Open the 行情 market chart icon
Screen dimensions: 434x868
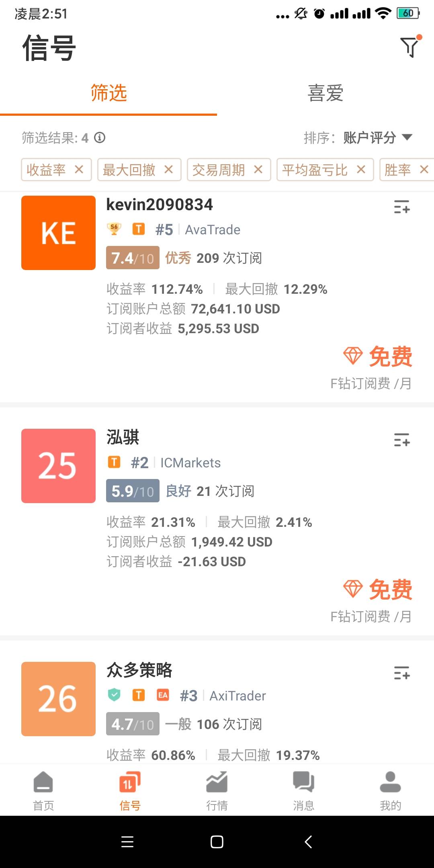click(x=217, y=790)
